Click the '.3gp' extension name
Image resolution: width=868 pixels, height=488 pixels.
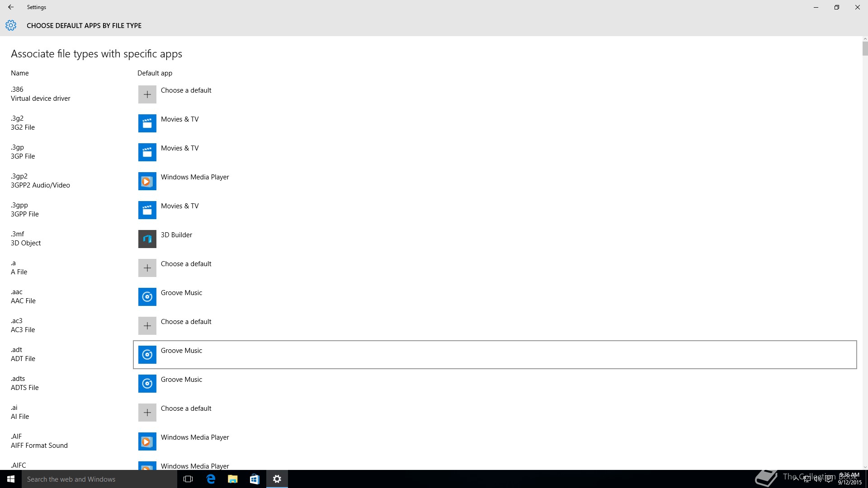point(17,147)
